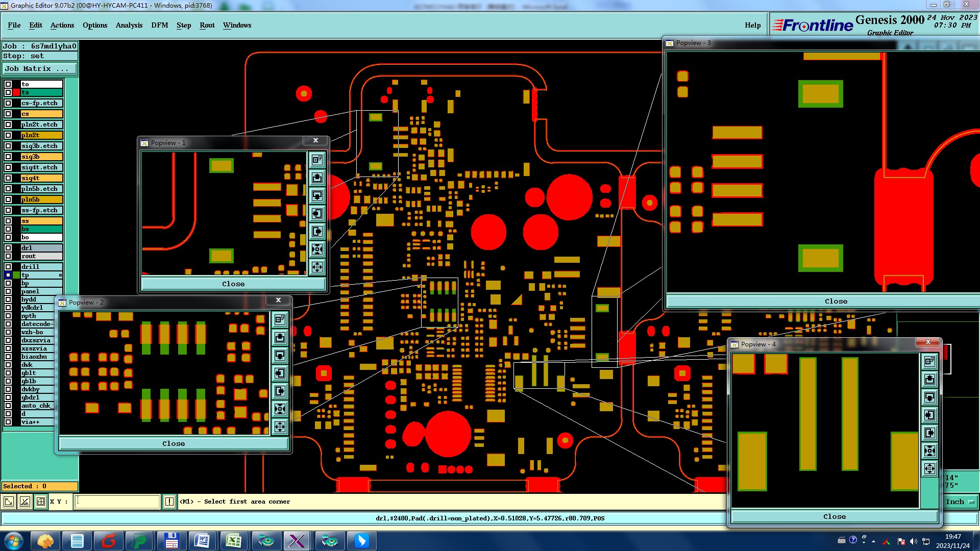This screenshot has height=551, width=980.
Task: Select the biaozhu layer name
Action: coord(37,357)
